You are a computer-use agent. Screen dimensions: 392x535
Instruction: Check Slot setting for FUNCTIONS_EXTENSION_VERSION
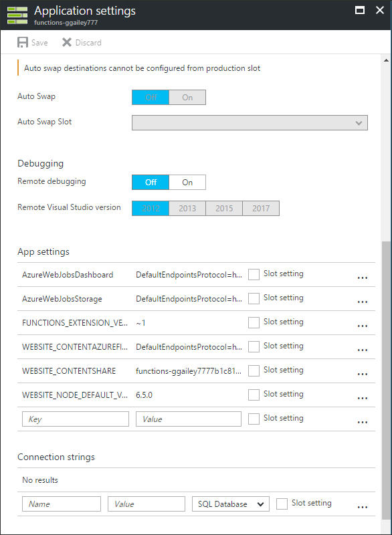click(x=254, y=322)
